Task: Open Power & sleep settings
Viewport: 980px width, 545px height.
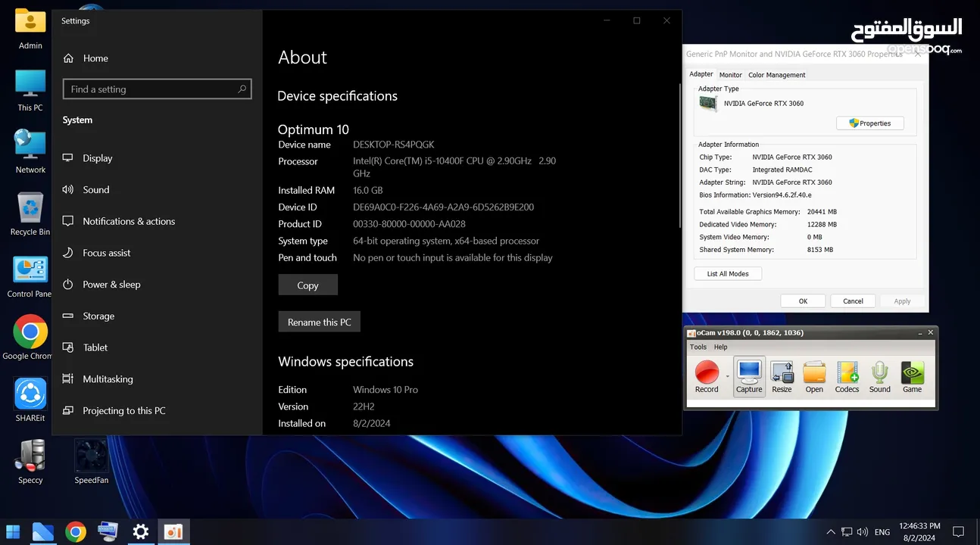Action: coord(158,285)
